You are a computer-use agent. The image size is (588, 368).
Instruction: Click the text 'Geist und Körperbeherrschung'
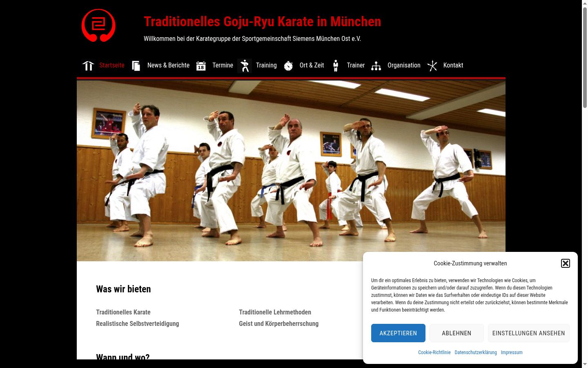tap(279, 324)
